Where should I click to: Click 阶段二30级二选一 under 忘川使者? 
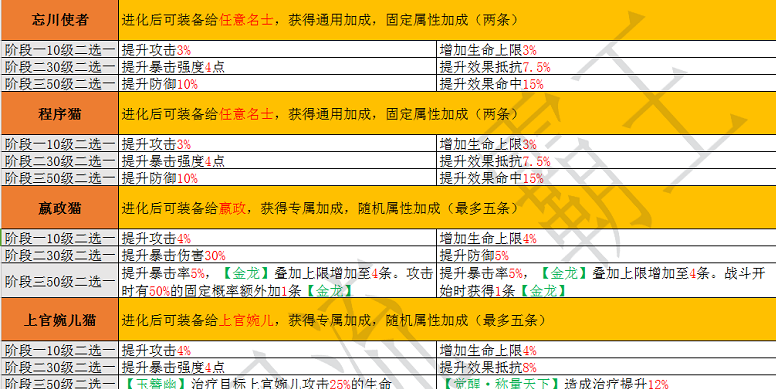tap(59, 66)
